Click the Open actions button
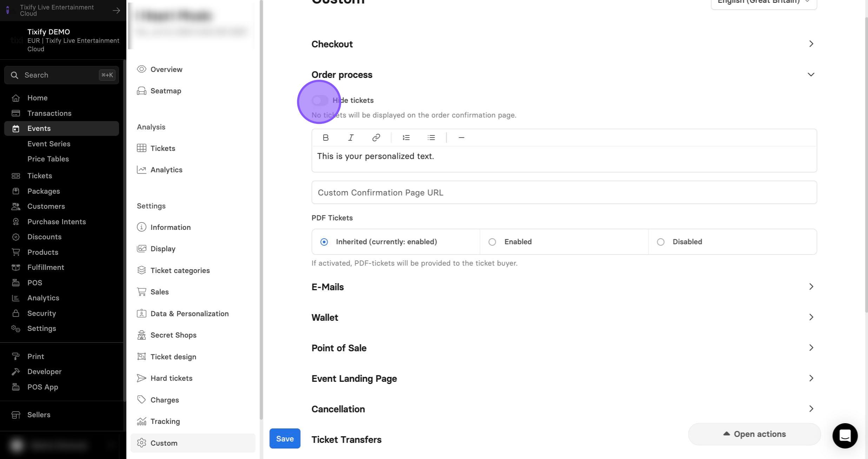The height and width of the screenshot is (459, 868). (x=754, y=434)
